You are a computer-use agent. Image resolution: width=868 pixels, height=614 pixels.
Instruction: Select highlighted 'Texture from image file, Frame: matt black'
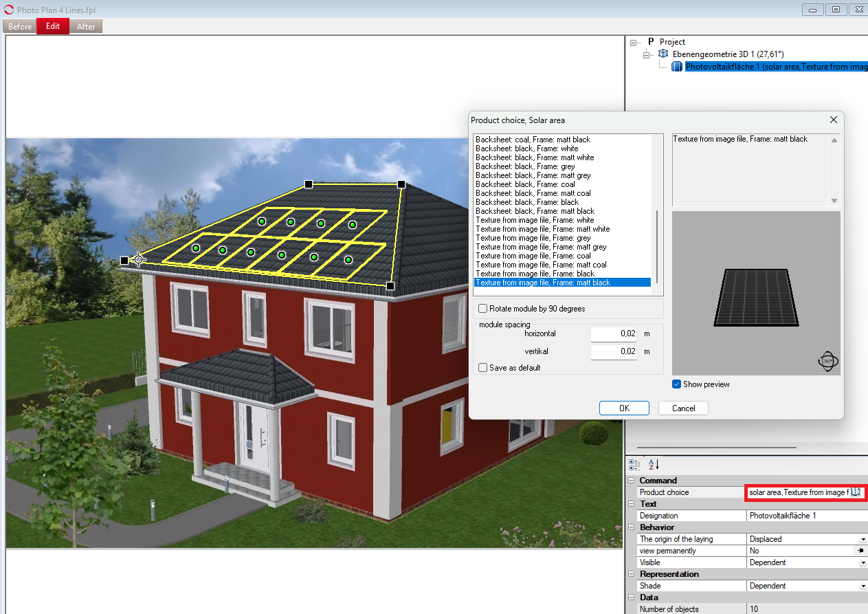tap(563, 283)
